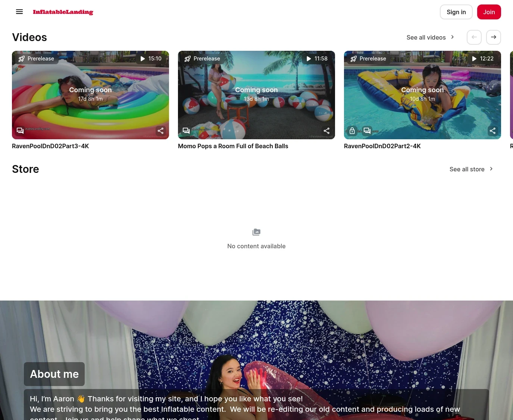Click the red Join button
The width and height of the screenshot is (513, 420).
click(489, 12)
